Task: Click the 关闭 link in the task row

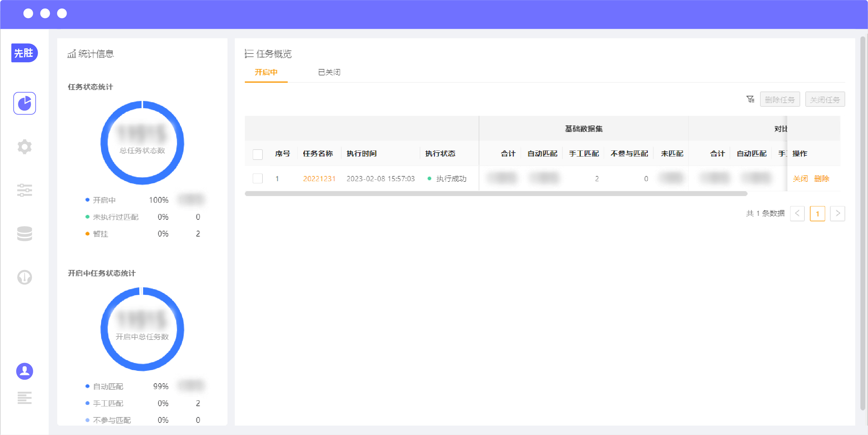Action: [800, 178]
